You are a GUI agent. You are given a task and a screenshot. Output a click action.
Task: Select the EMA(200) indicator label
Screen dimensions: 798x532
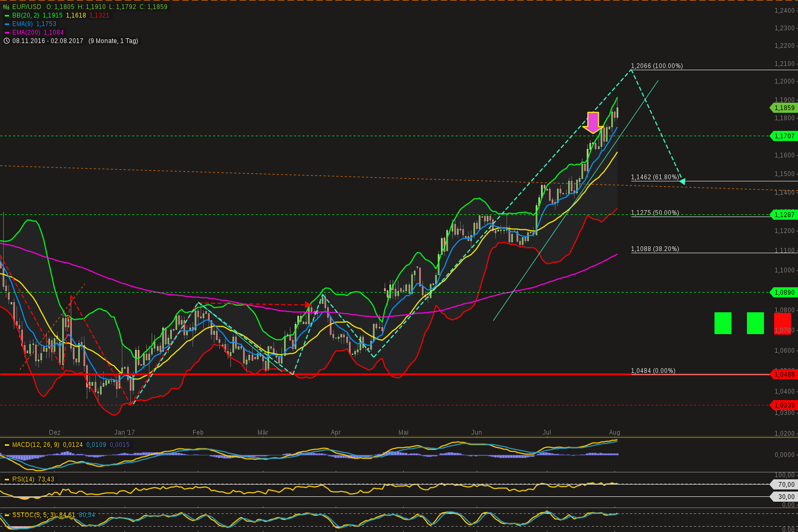[x=27, y=32]
